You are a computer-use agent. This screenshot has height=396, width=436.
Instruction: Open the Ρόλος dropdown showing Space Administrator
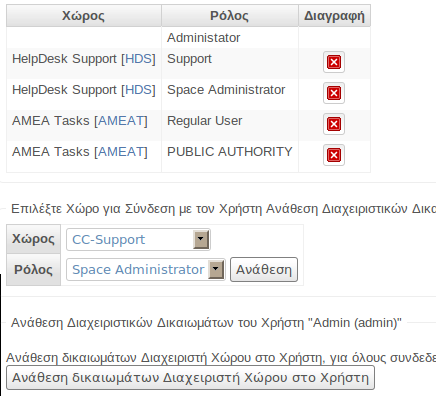coord(146,269)
